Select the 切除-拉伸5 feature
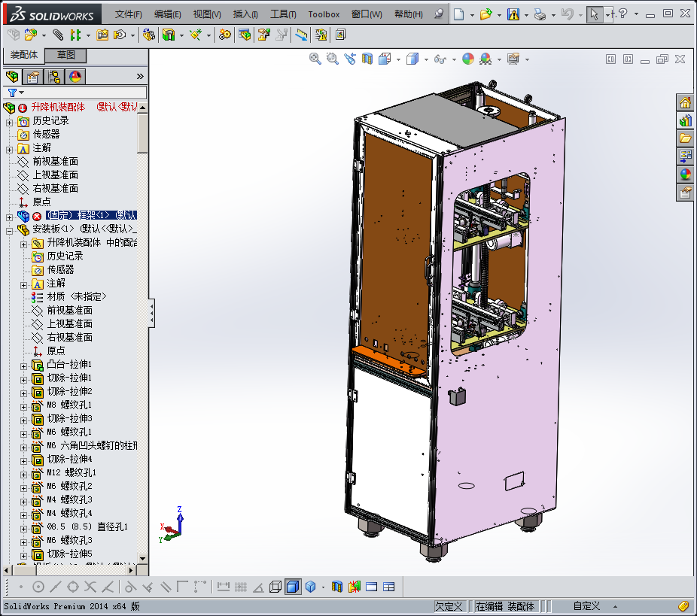This screenshot has width=697, height=616. [69, 554]
